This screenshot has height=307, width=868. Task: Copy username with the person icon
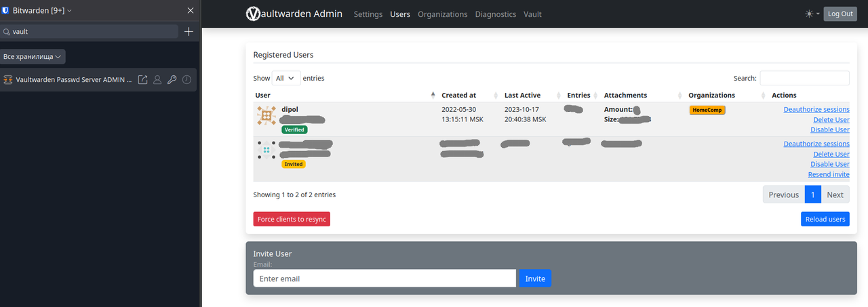(x=157, y=80)
